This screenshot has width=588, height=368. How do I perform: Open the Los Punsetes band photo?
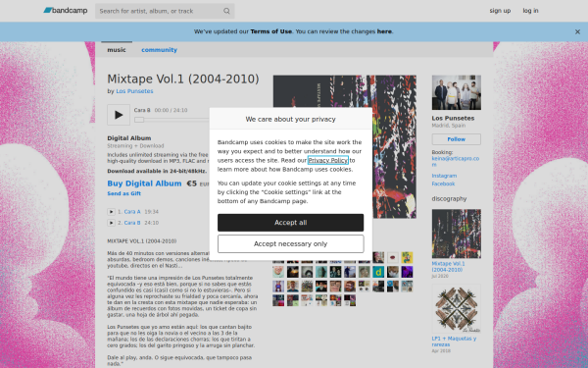point(457,92)
